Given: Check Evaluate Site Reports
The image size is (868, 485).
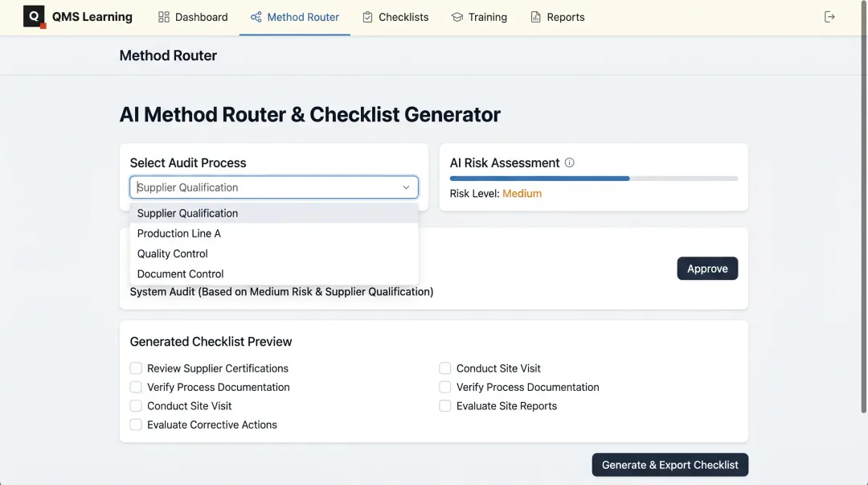Looking at the screenshot, I should coord(444,405).
